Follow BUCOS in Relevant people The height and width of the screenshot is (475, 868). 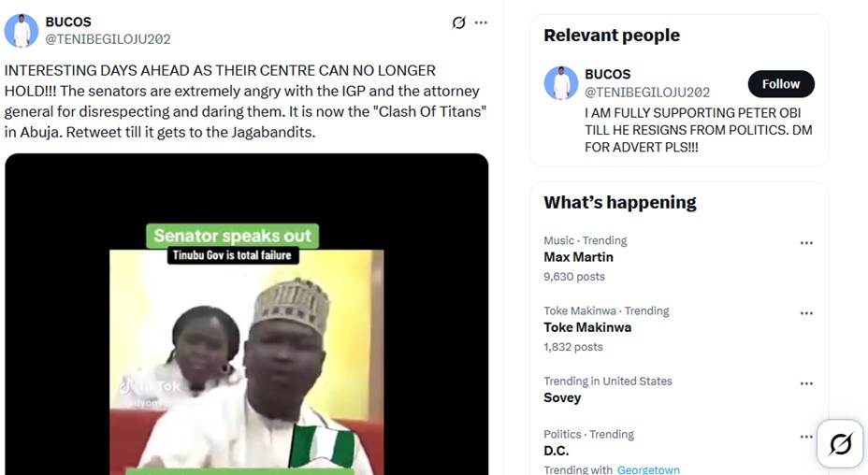point(780,84)
